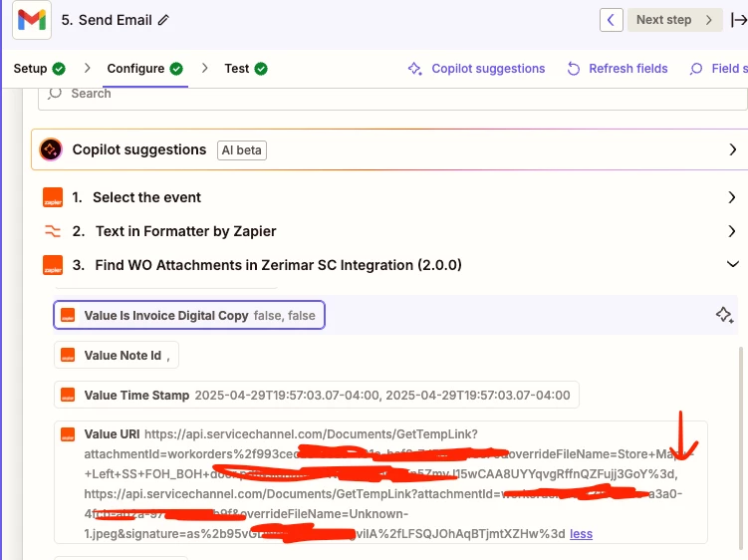
Task: Collapse step 3 Find WO Attachments
Action: [x=389, y=265]
